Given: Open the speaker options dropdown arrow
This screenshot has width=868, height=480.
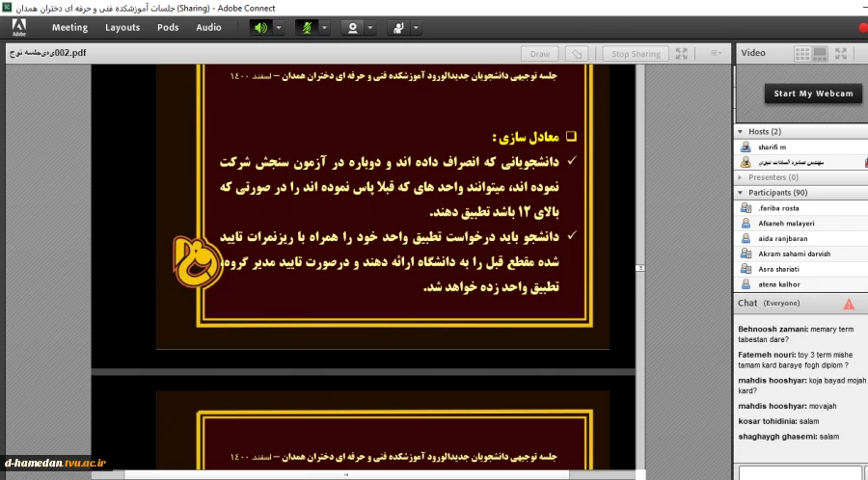Looking at the screenshot, I should click(279, 28).
